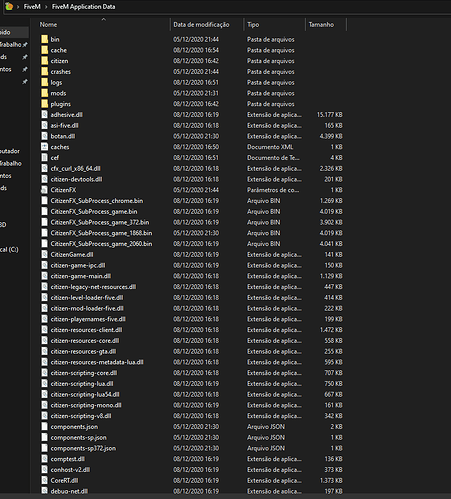Select the crashes folder icon

point(45,72)
